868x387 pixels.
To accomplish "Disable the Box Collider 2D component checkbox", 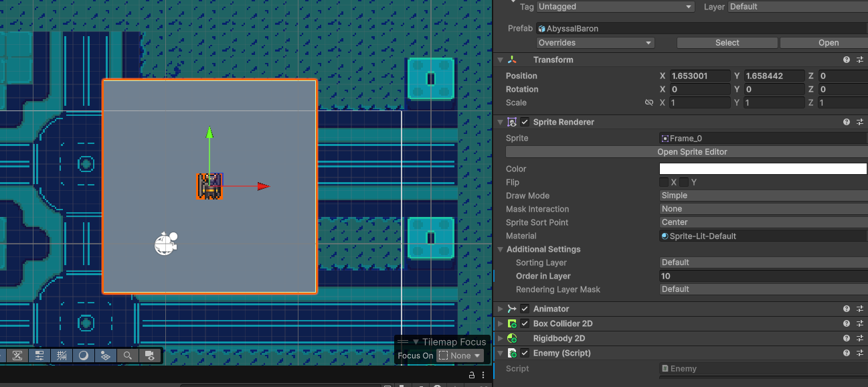I will (x=525, y=323).
